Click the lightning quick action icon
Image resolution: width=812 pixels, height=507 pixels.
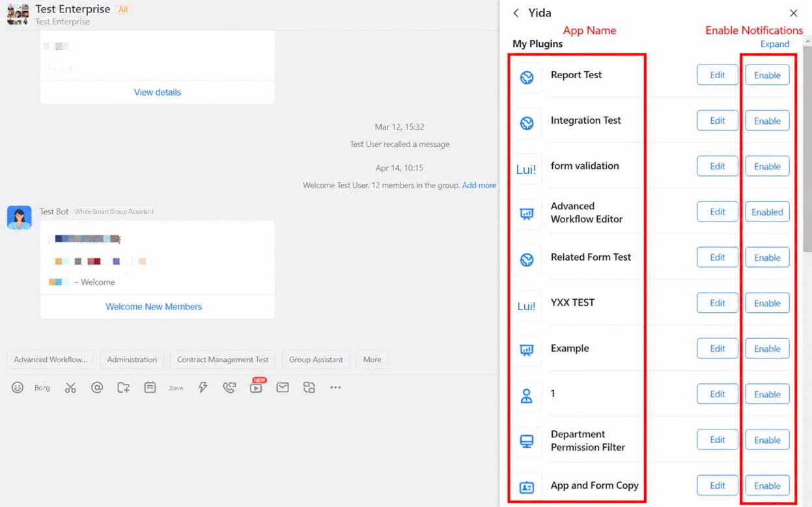point(203,388)
